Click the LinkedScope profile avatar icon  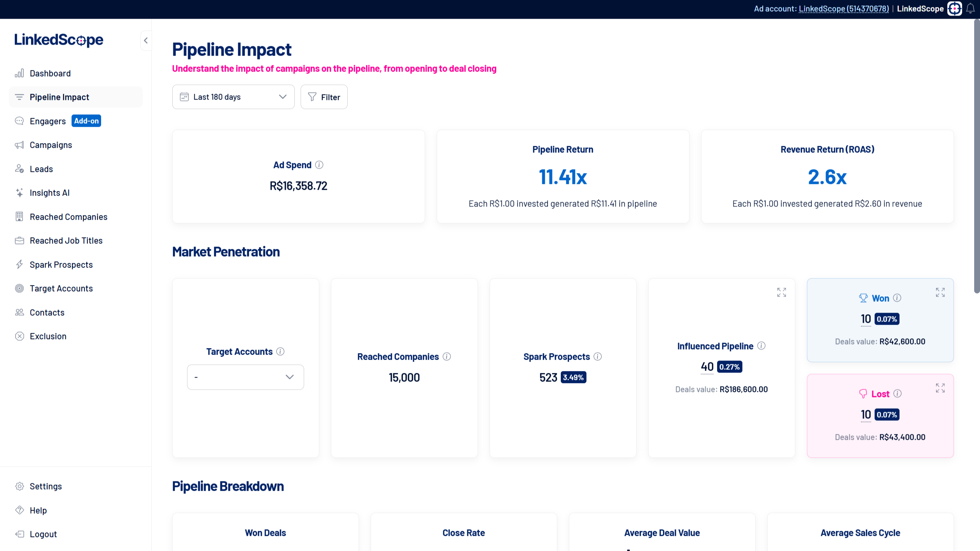pyautogui.click(x=955, y=9)
